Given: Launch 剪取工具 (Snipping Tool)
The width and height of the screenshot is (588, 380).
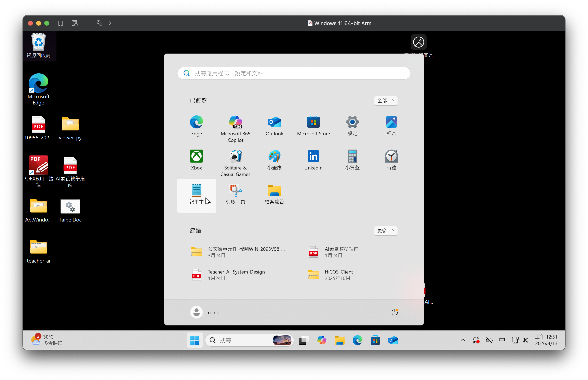Looking at the screenshot, I should click(x=235, y=194).
